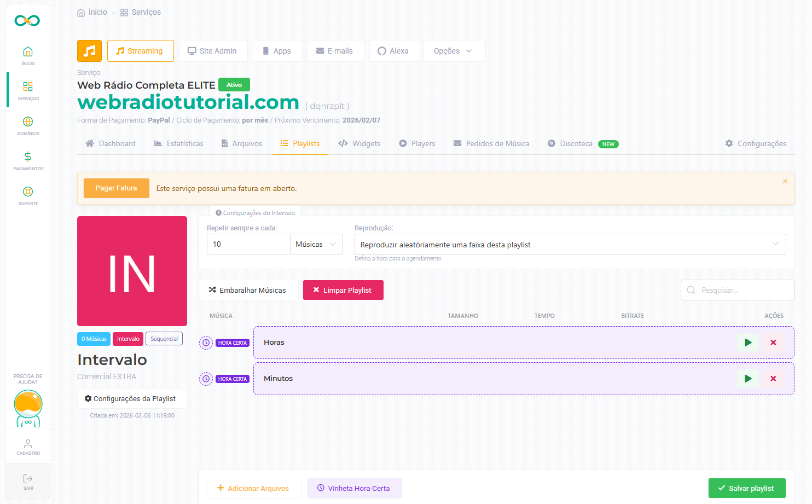This screenshot has width=812, height=504.
Task: Switch to the Estatísticas tab
Action: [x=179, y=144]
